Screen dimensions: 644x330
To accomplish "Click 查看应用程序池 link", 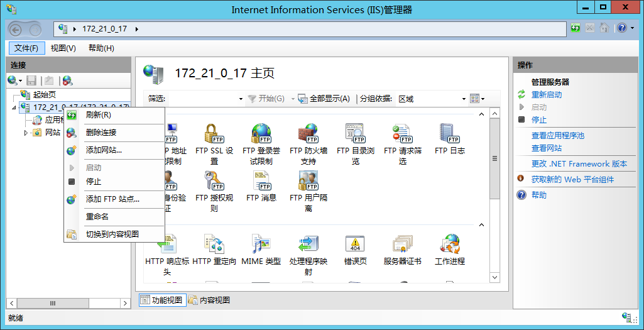I will (558, 135).
